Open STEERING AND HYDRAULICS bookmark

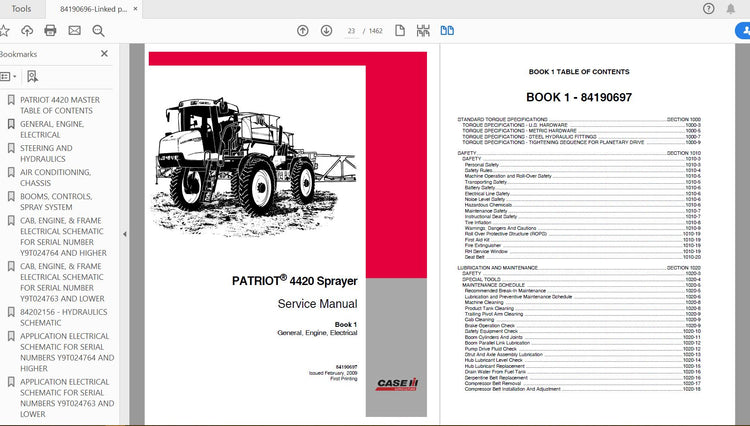pyautogui.click(x=46, y=153)
